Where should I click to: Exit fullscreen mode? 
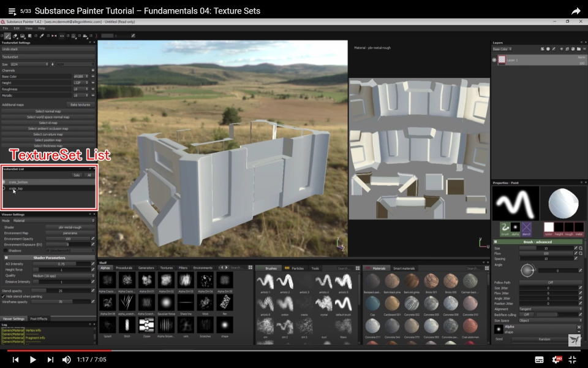pyautogui.click(x=572, y=360)
